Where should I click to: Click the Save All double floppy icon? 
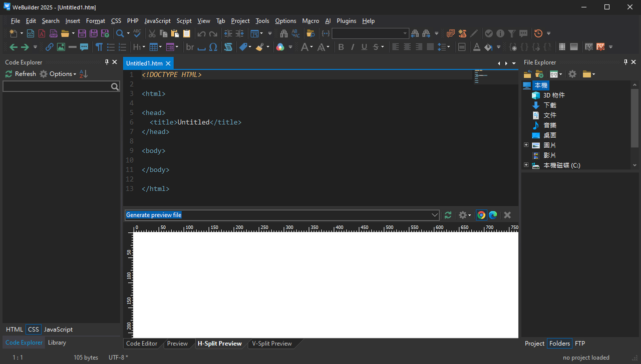point(93,34)
